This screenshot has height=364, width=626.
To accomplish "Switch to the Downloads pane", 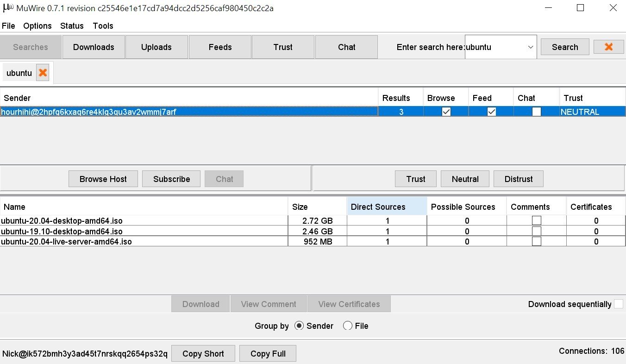I will click(94, 47).
